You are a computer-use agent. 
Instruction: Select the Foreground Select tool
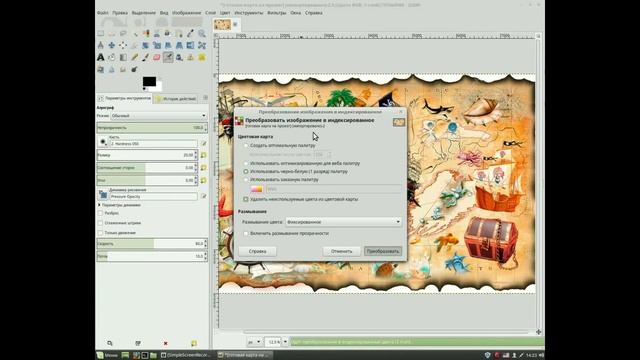click(x=168, y=33)
